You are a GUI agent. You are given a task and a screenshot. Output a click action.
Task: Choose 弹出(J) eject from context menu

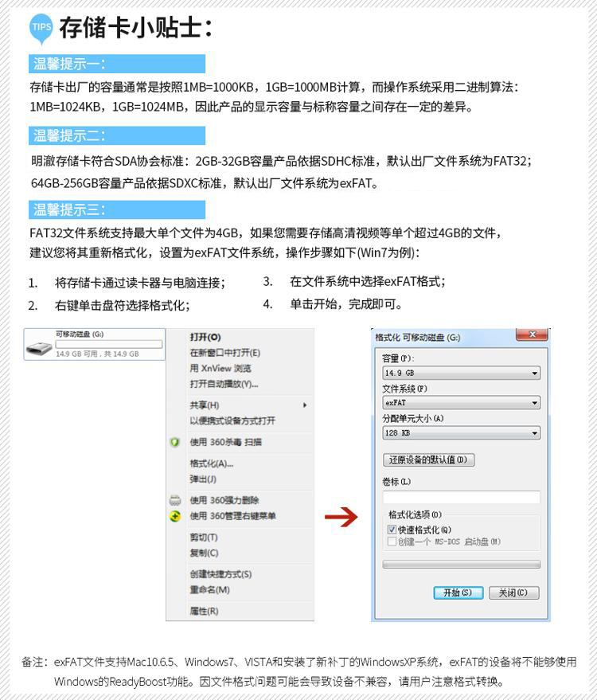pos(204,479)
